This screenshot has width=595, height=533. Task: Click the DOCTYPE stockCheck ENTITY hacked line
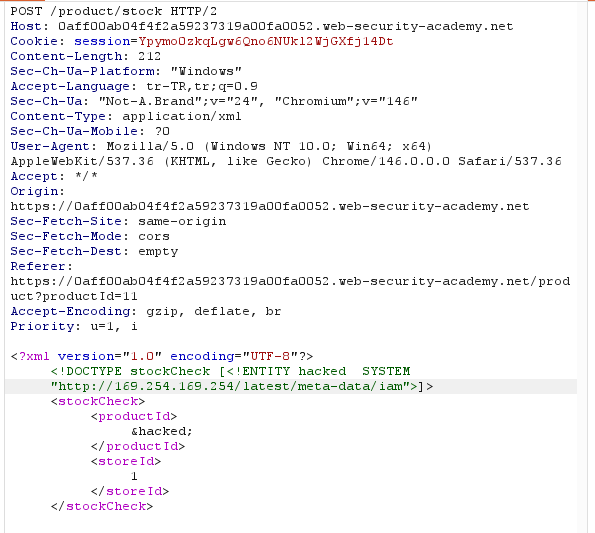pyautogui.click(x=230, y=371)
